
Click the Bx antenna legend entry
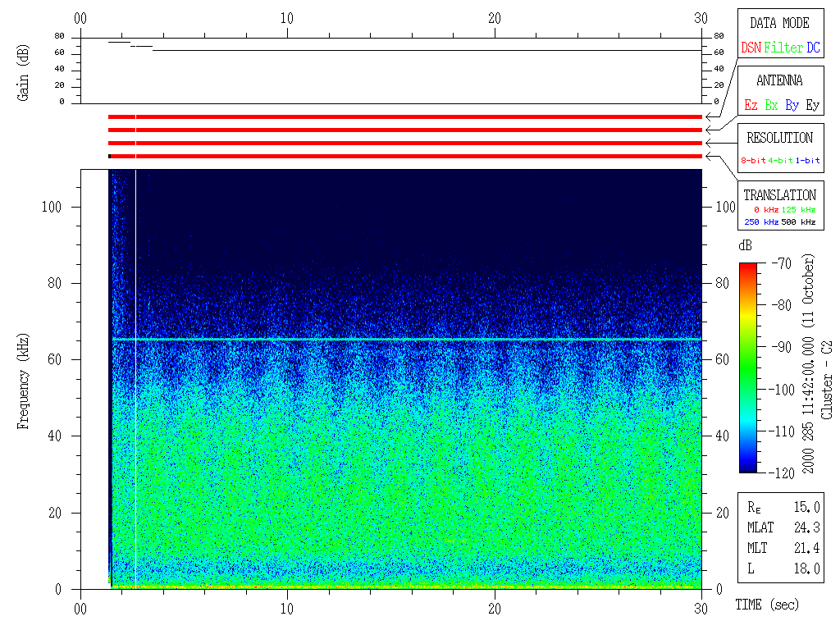click(x=771, y=106)
